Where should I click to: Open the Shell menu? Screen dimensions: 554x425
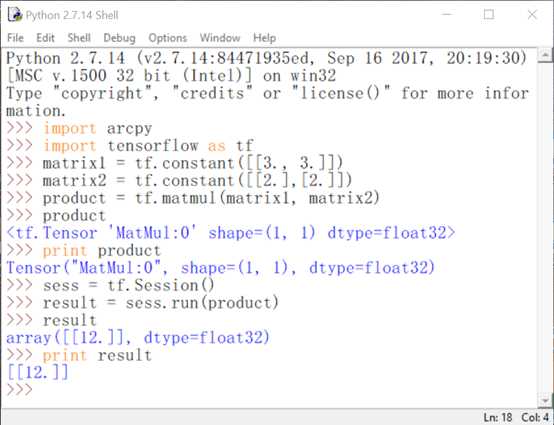pyautogui.click(x=79, y=38)
